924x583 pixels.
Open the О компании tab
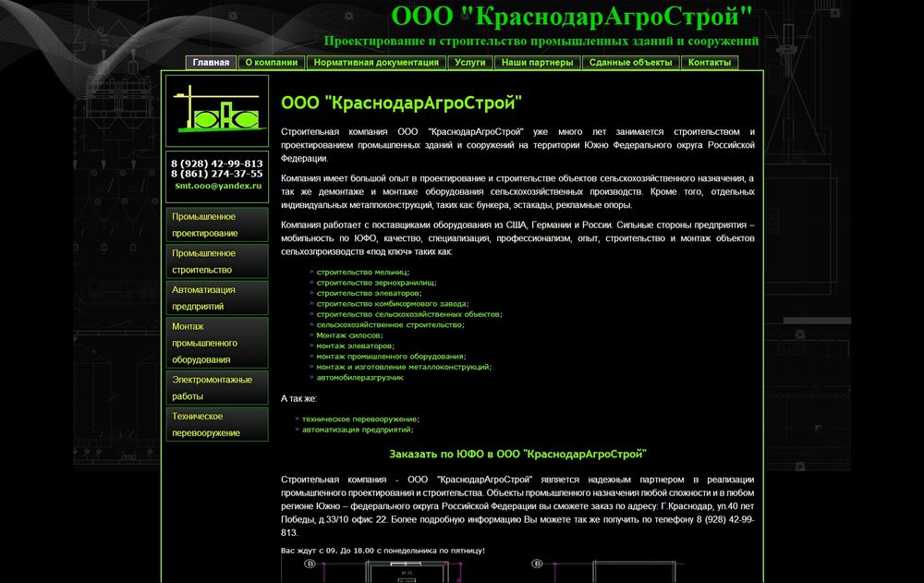click(272, 63)
